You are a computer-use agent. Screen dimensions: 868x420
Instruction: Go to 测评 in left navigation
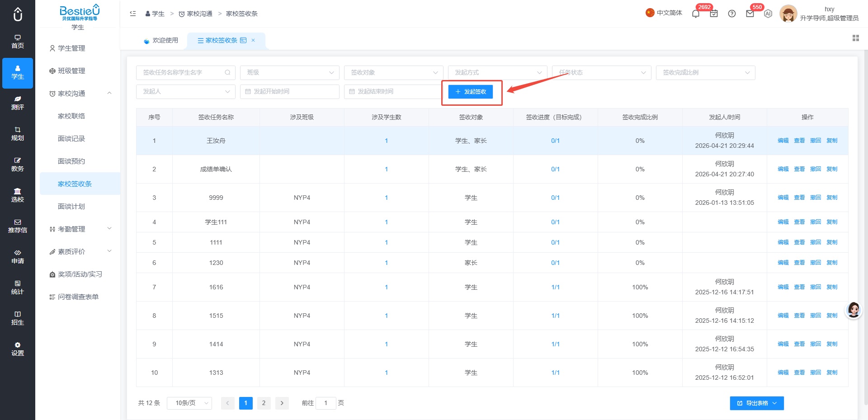coord(18,104)
